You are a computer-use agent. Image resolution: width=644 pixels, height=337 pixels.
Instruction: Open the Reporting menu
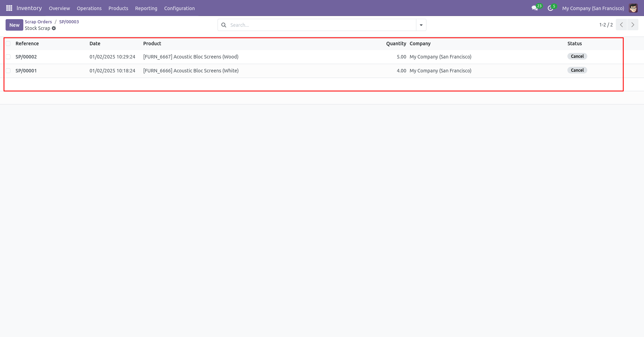point(146,8)
